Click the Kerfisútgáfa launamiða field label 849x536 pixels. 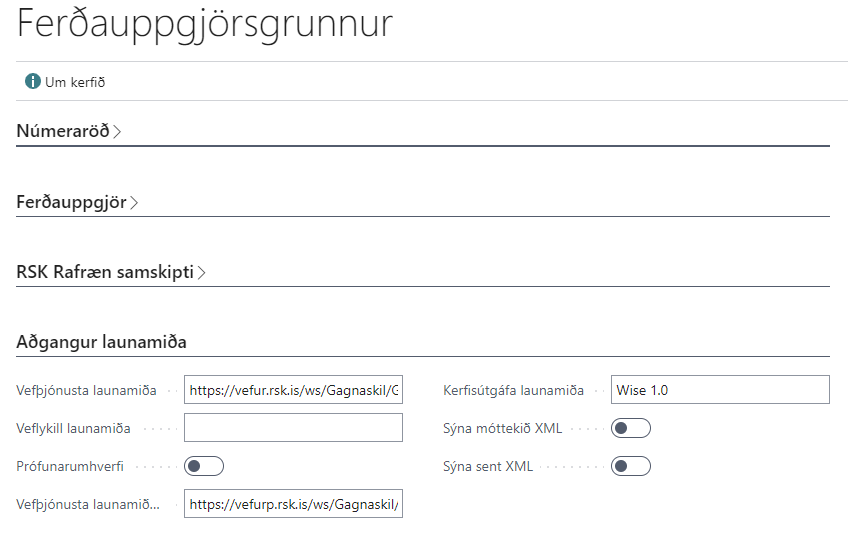[514, 390]
